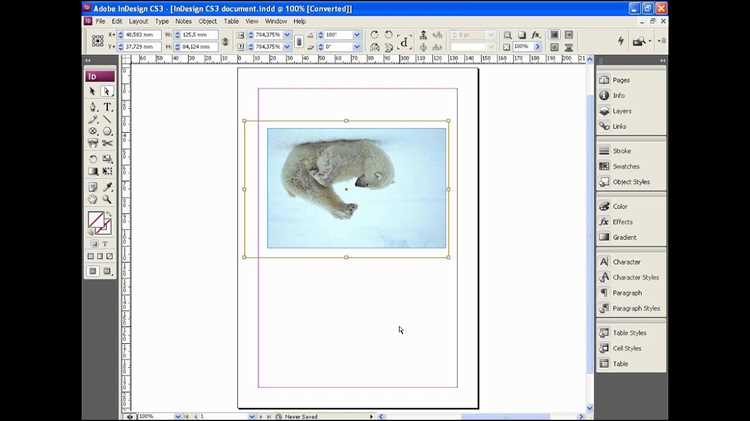The image size is (750, 421).
Task: Pick the Scissors tool
Action: [x=107, y=143]
